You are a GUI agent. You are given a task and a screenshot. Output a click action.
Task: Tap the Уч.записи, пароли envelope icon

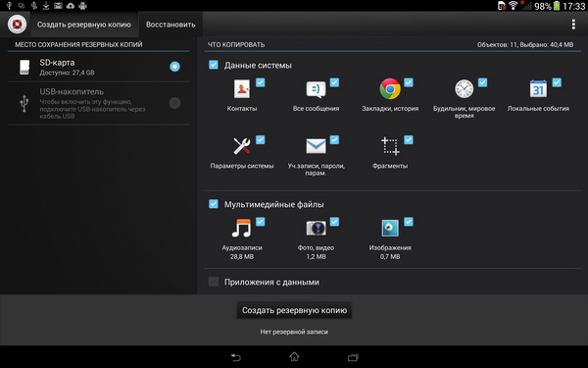tap(316, 146)
